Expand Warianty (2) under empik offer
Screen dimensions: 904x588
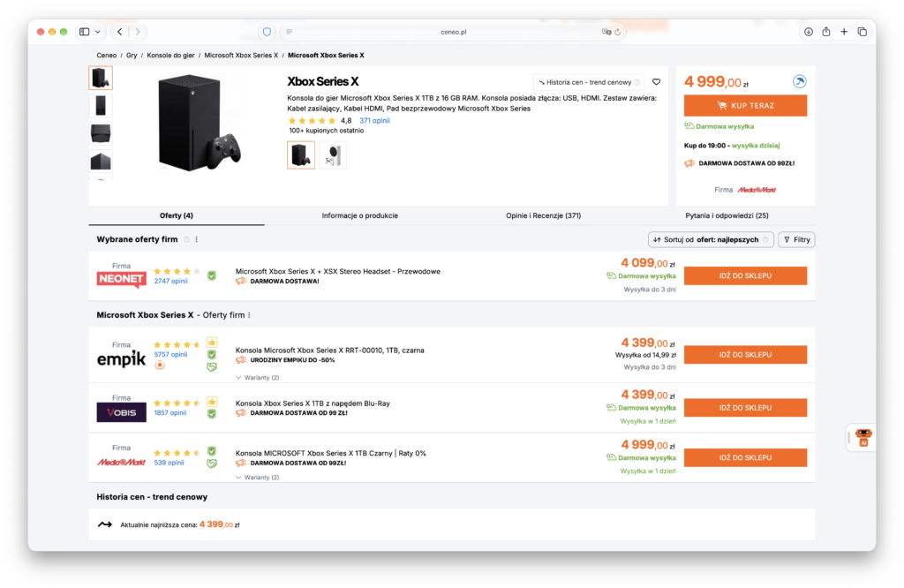[258, 378]
